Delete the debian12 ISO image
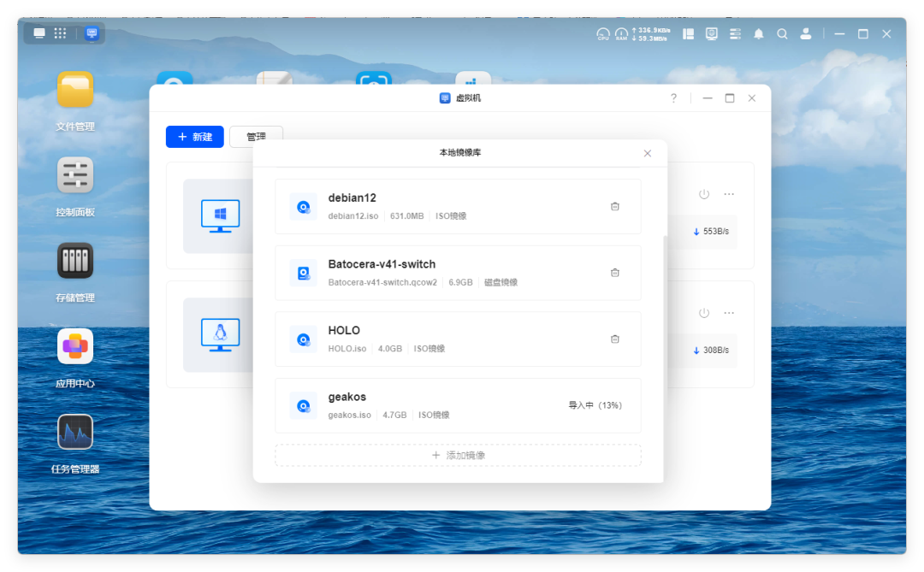Image resolution: width=924 pixels, height=572 pixels. coord(614,206)
